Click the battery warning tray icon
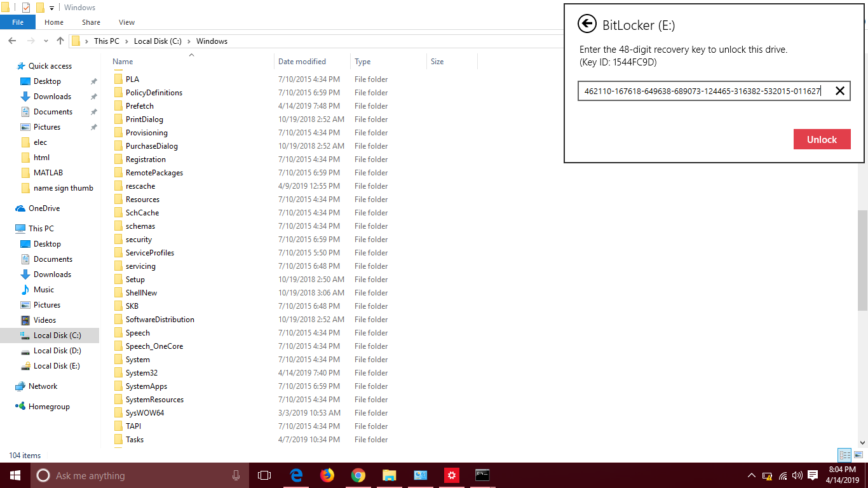 pyautogui.click(x=767, y=475)
